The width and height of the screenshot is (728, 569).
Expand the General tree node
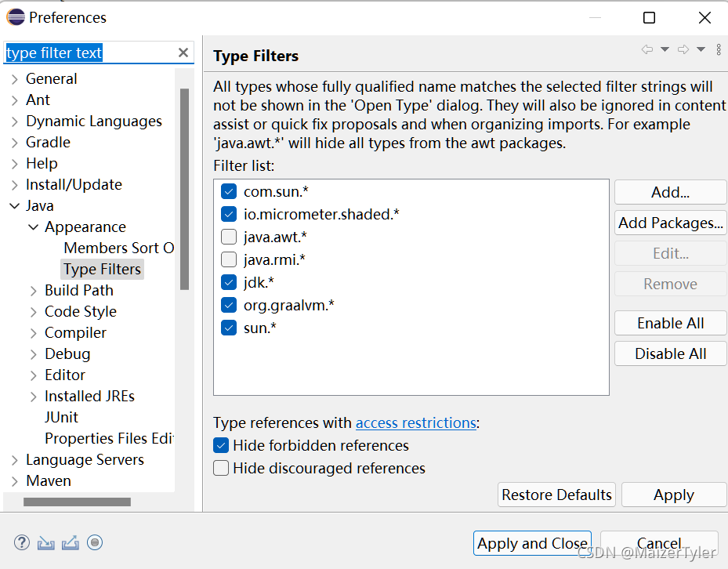point(13,78)
